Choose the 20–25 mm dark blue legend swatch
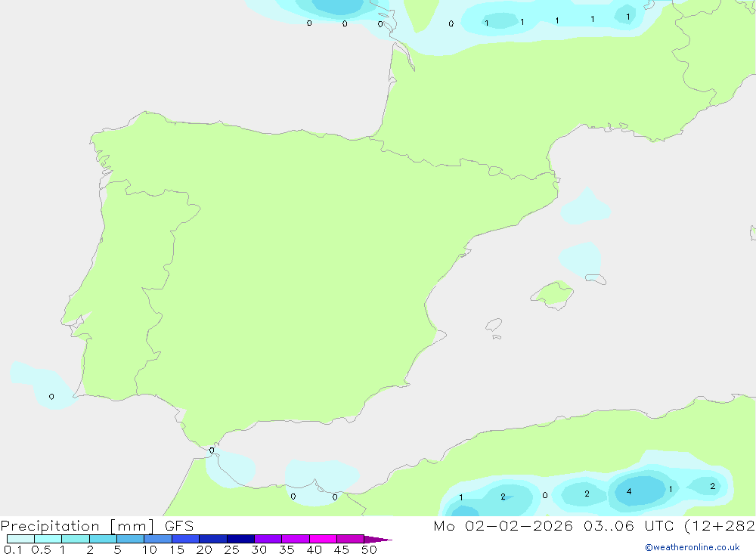756x554 pixels. click(x=212, y=539)
